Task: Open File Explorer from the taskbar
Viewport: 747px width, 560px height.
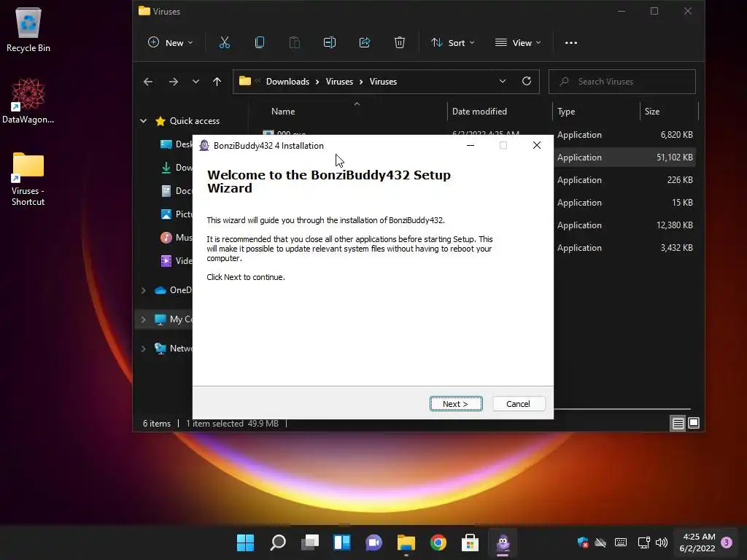Action: 406,542
